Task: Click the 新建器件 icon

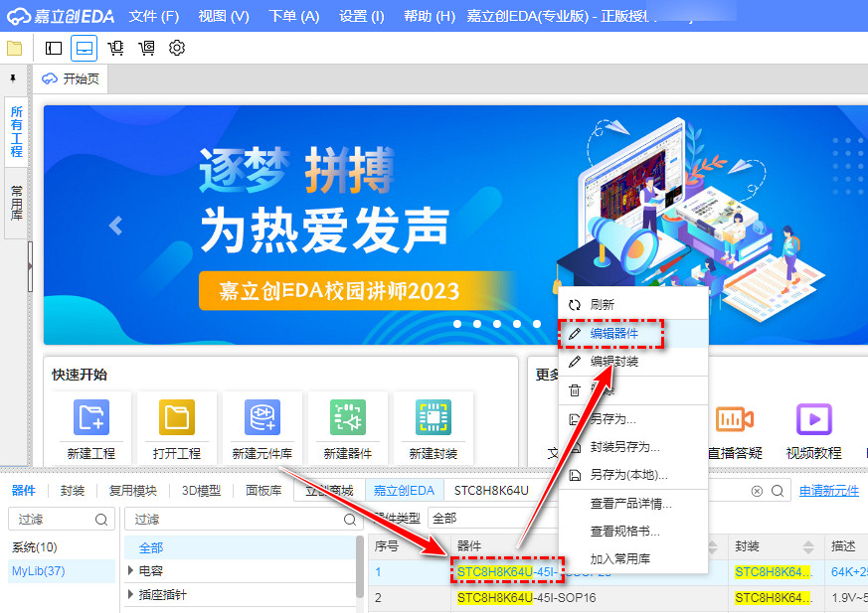Action: tap(348, 417)
